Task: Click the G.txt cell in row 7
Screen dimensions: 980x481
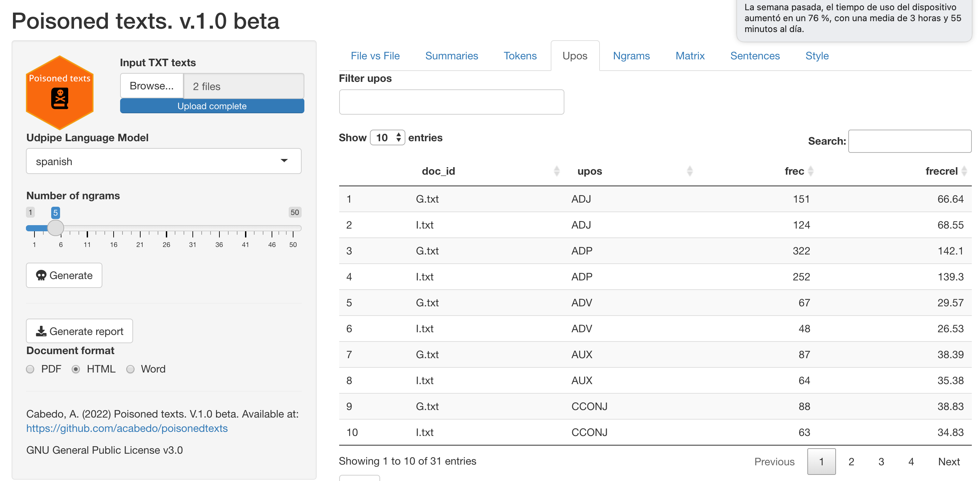Action: (x=427, y=355)
